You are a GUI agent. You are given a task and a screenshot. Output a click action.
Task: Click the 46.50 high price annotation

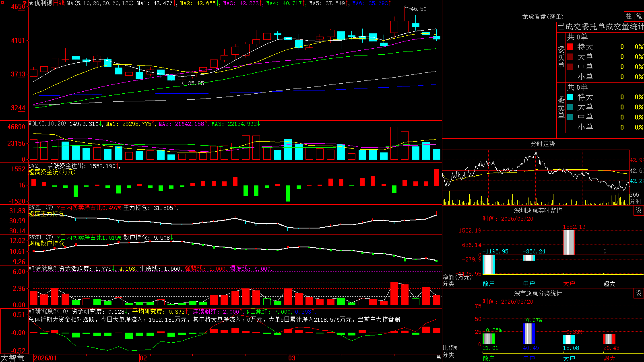tap(419, 9)
